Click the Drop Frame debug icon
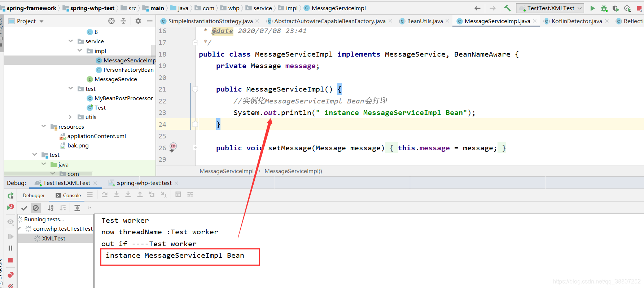Viewport: 644px width, 288px height. pos(152,195)
